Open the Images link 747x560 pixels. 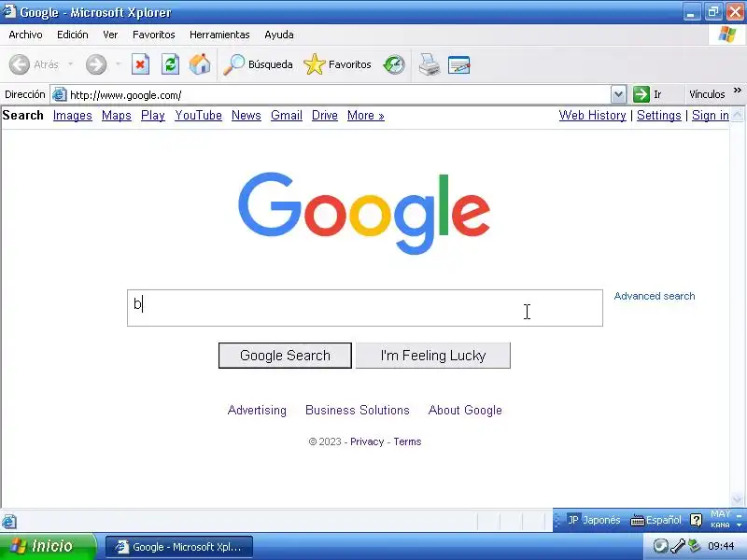[73, 115]
